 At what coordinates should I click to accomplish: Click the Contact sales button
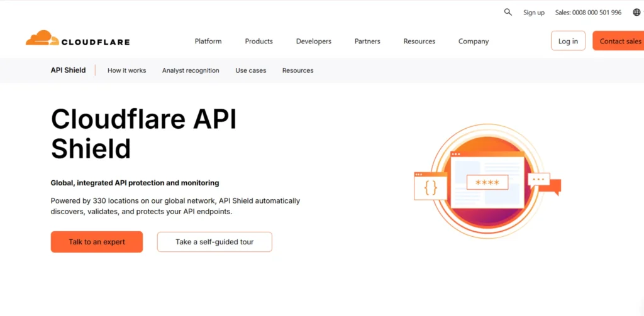[618, 41]
